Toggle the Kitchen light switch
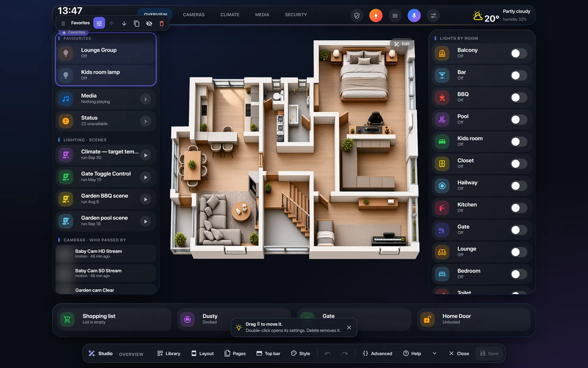 tap(519, 208)
